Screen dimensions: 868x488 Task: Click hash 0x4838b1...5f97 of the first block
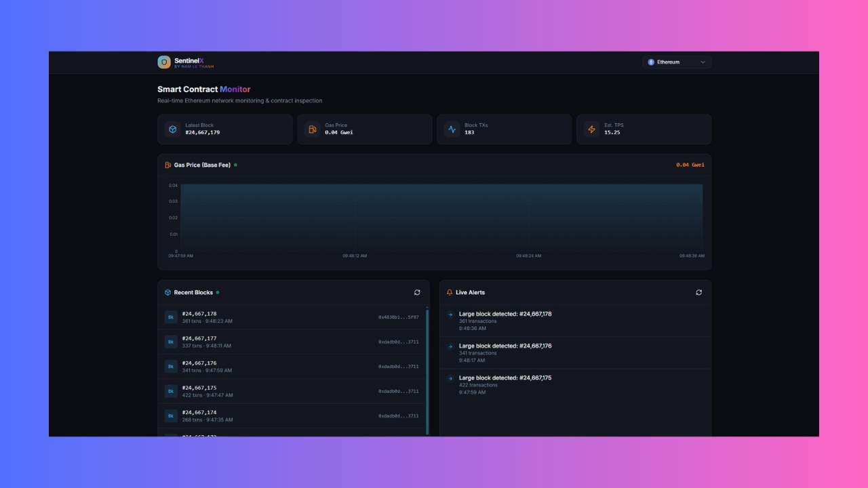click(x=398, y=317)
